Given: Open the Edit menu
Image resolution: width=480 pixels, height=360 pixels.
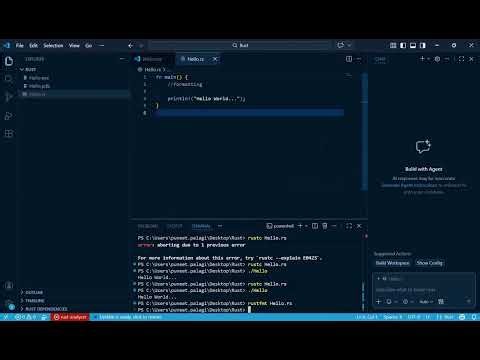Looking at the screenshot, I should [33, 45].
